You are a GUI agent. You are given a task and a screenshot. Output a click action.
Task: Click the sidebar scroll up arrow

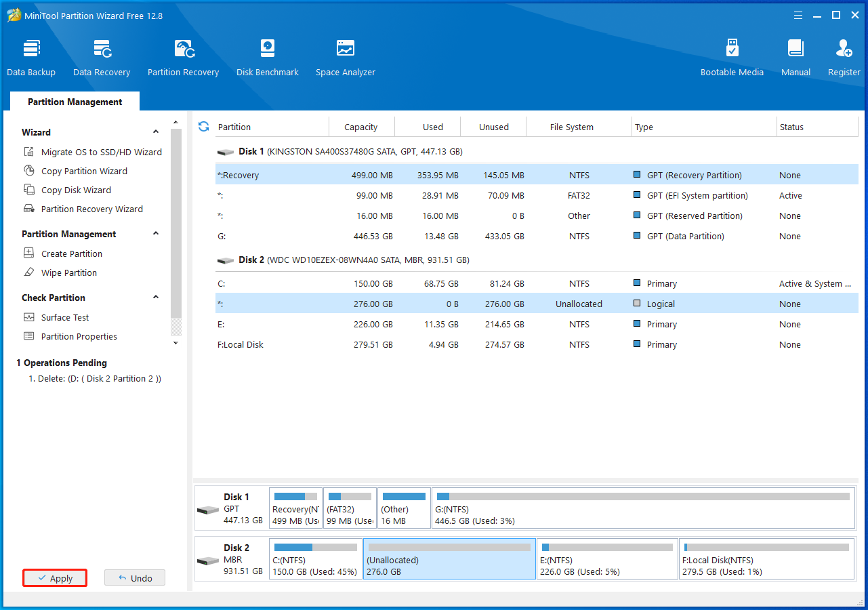tap(176, 123)
